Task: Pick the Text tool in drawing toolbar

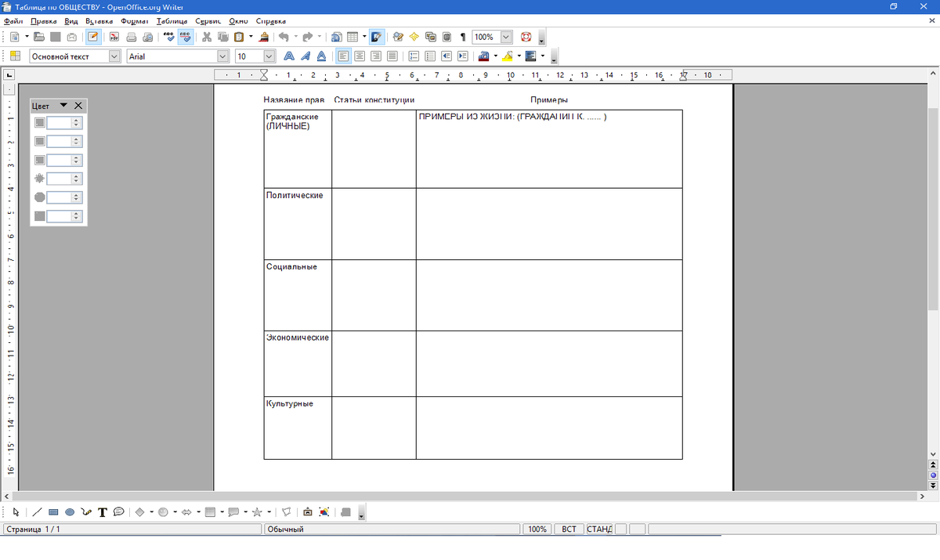Action: [102, 512]
